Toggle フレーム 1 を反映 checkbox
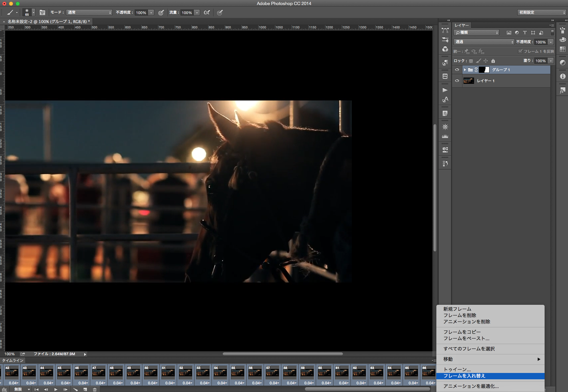The height and width of the screenshot is (392, 568). pyautogui.click(x=520, y=51)
